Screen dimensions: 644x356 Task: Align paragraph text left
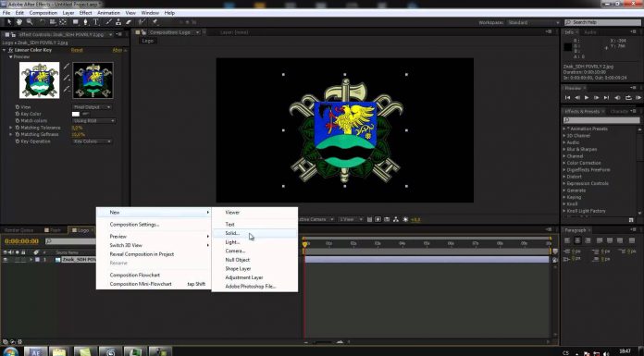(567, 240)
